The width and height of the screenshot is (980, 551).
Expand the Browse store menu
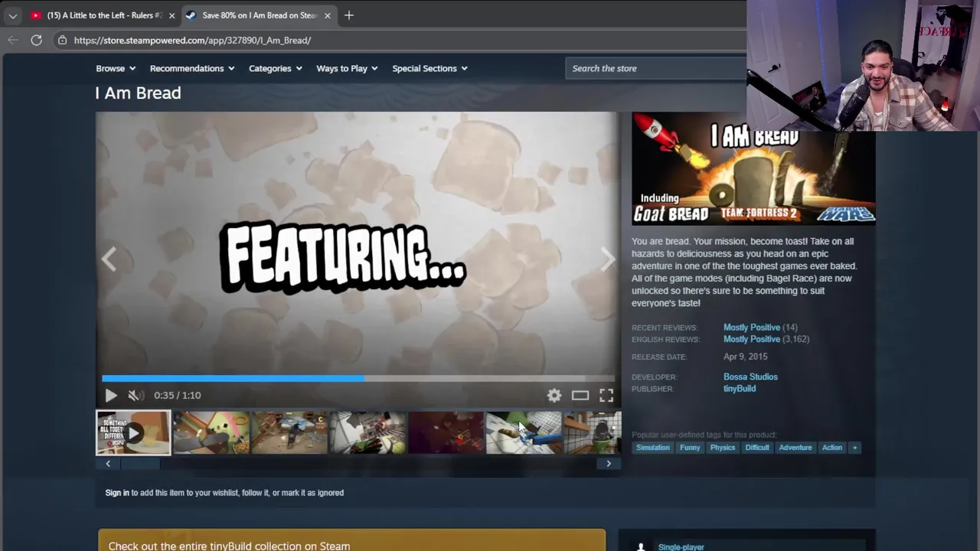pos(116,68)
